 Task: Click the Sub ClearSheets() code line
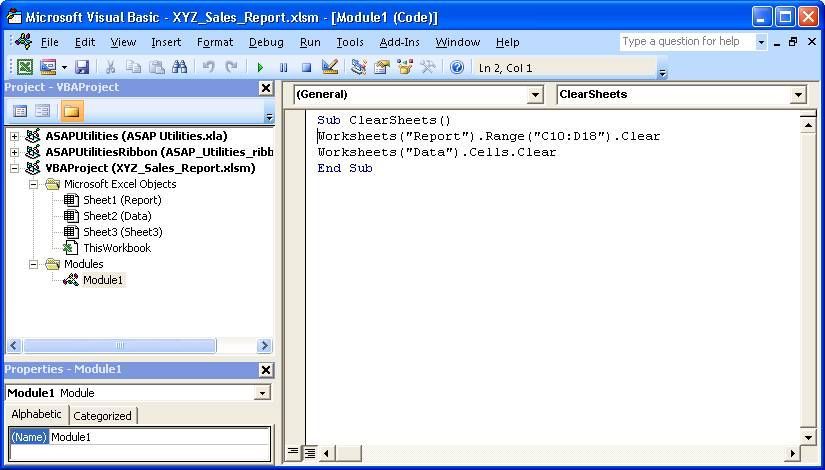[384, 120]
